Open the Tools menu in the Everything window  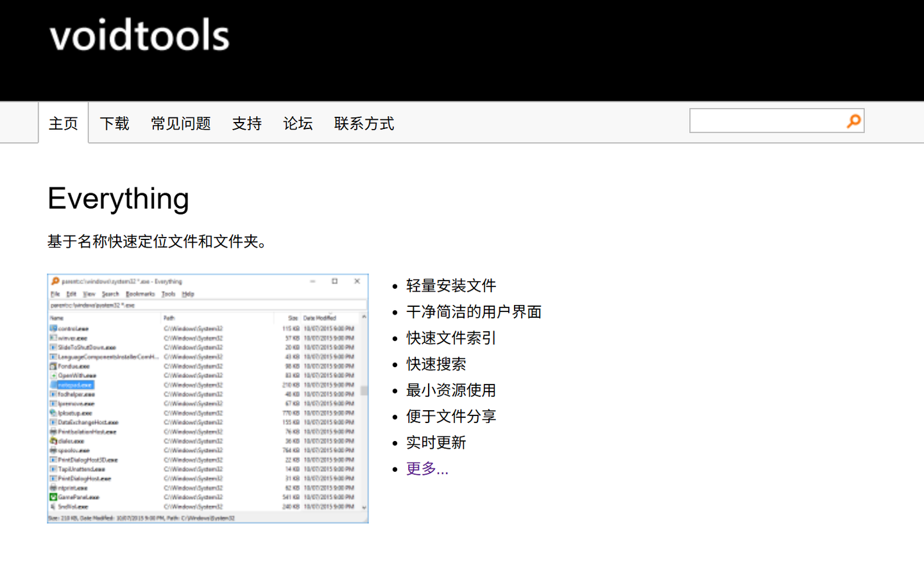tap(168, 294)
